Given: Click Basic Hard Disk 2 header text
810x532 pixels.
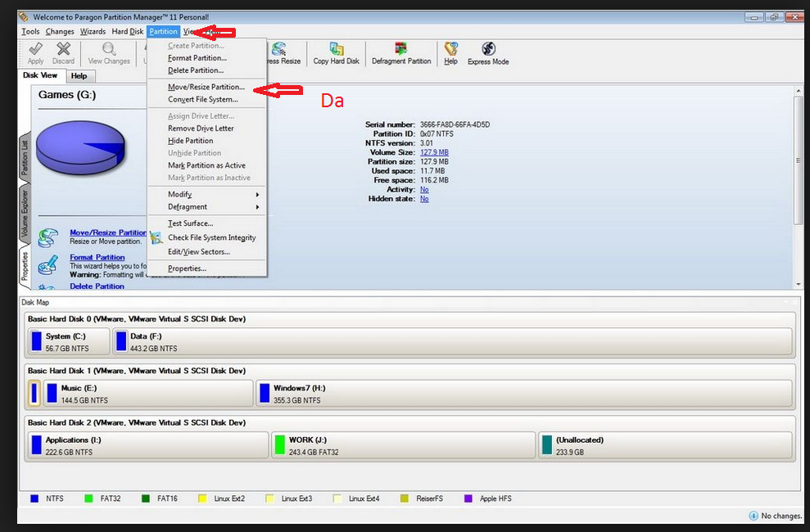Looking at the screenshot, I should point(137,422).
